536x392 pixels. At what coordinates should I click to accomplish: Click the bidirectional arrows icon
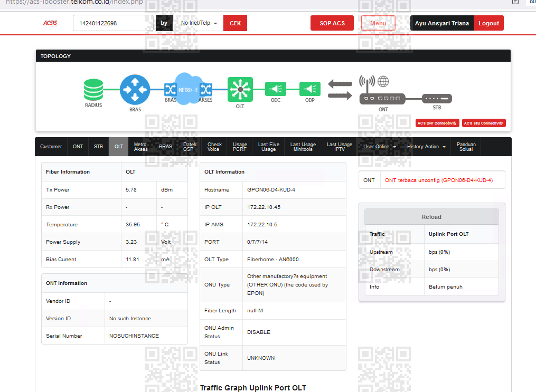340,90
